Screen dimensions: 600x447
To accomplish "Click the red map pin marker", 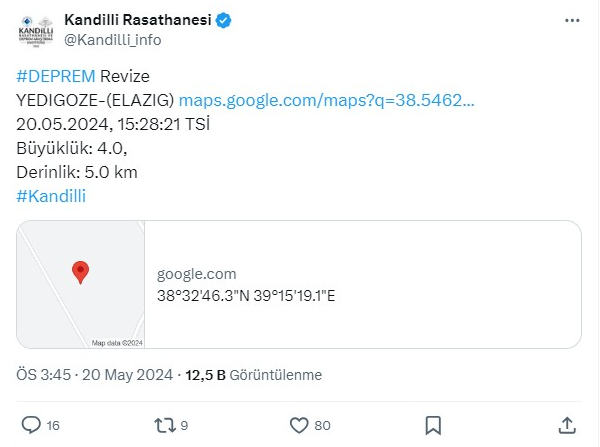I will pyautogui.click(x=81, y=272).
